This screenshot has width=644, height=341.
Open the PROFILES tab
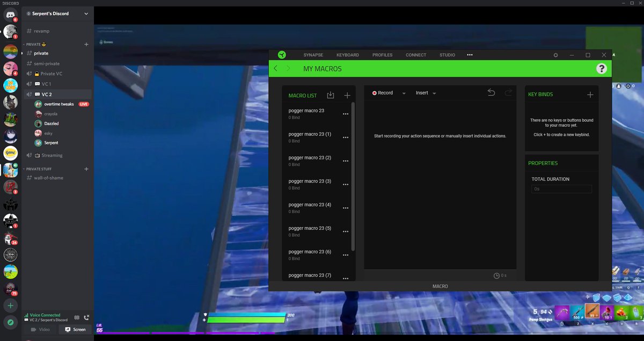[382, 55]
